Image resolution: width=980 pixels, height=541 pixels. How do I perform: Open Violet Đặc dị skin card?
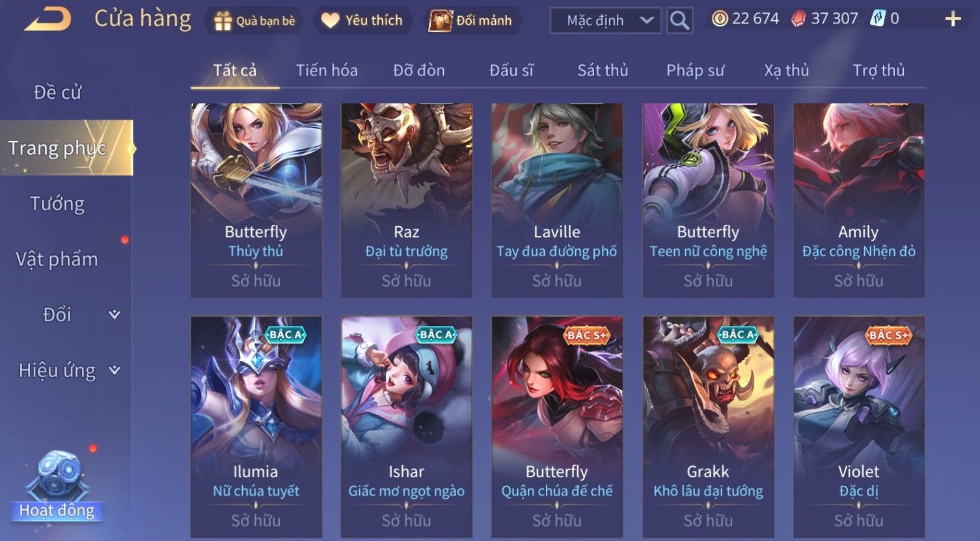859,427
